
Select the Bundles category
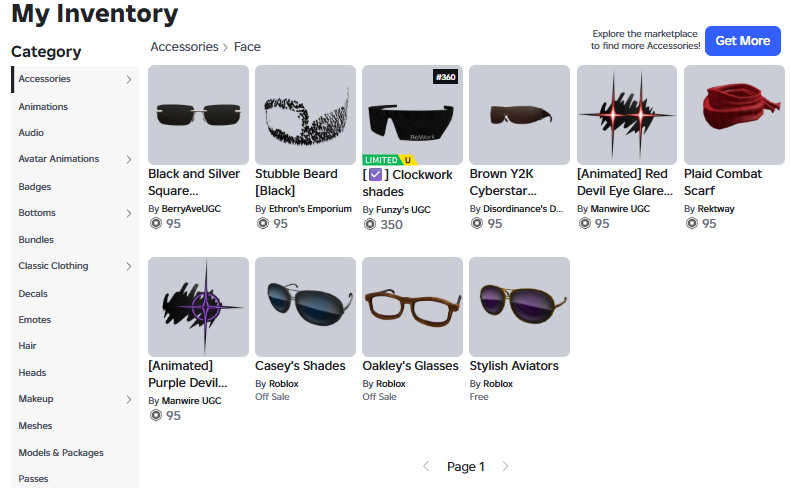36,240
